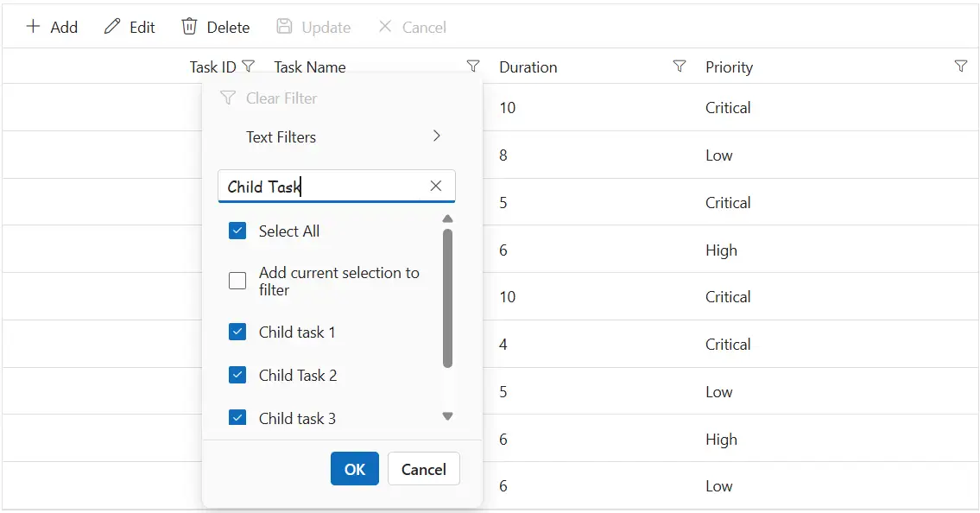Clear the search box with X icon

pos(436,186)
